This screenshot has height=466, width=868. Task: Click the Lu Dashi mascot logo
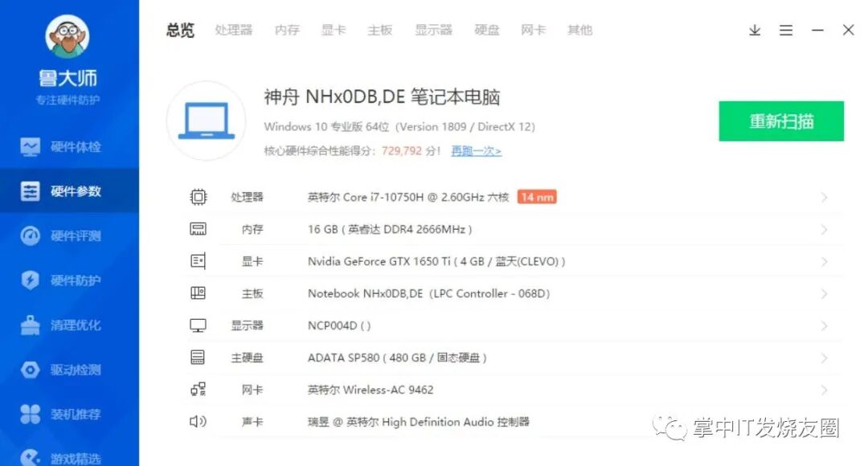(67, 36)
